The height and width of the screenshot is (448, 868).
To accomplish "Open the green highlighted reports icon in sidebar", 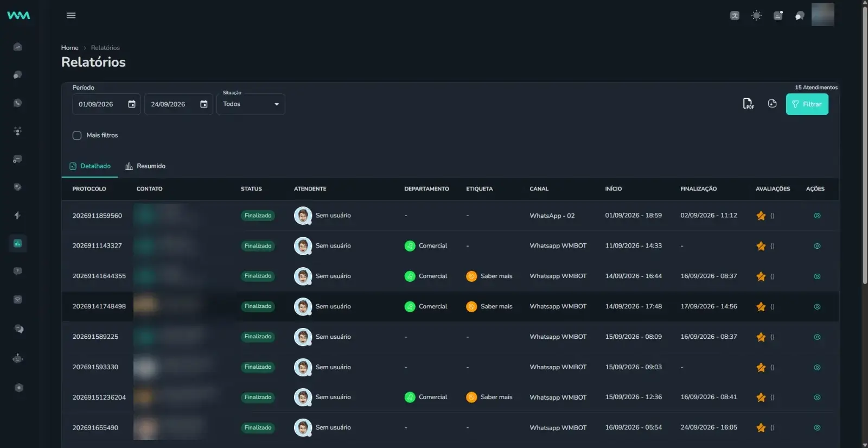I will (x=18, y=243).
